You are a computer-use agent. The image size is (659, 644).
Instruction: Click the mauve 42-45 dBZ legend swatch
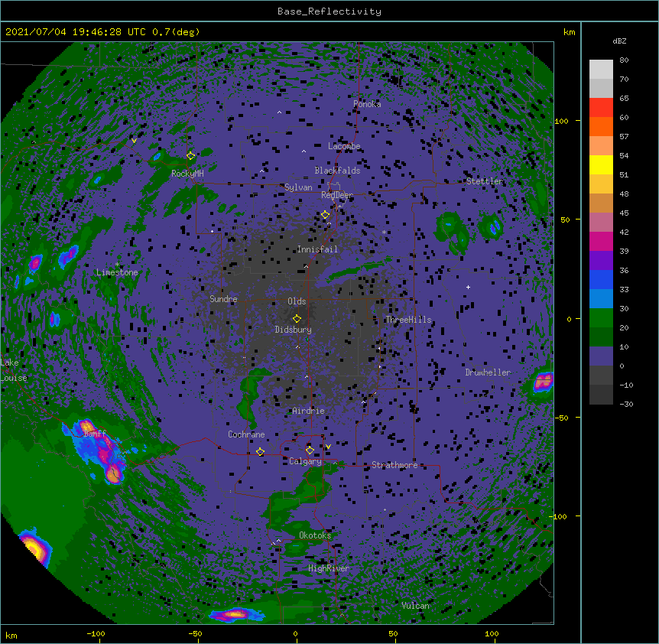coord(601,223)
